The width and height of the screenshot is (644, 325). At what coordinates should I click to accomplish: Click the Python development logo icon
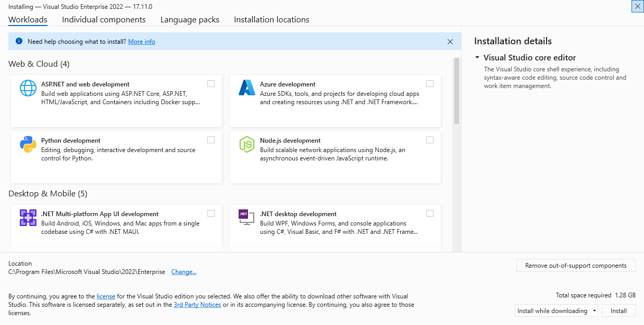coord(28,144)
